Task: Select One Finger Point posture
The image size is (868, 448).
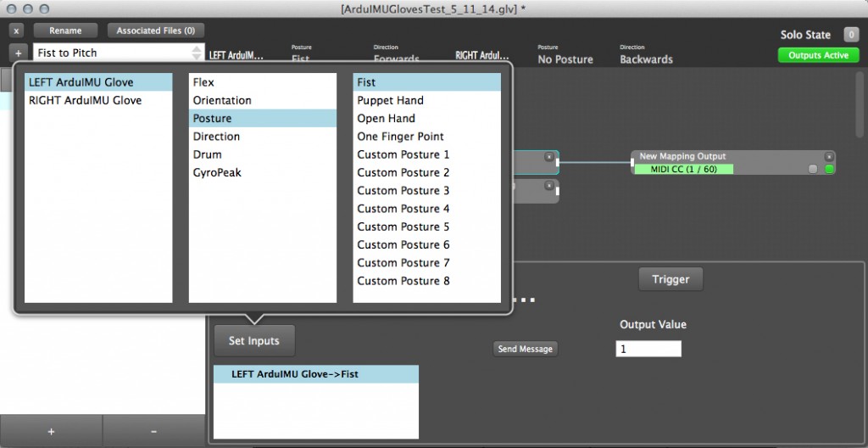Action: (427, 137)
